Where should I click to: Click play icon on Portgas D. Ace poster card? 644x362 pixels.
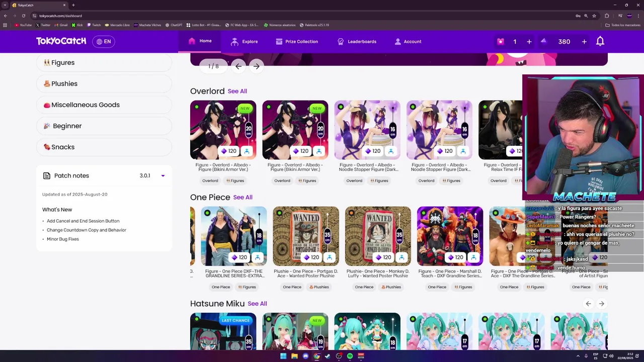click(x=330, y=257)
